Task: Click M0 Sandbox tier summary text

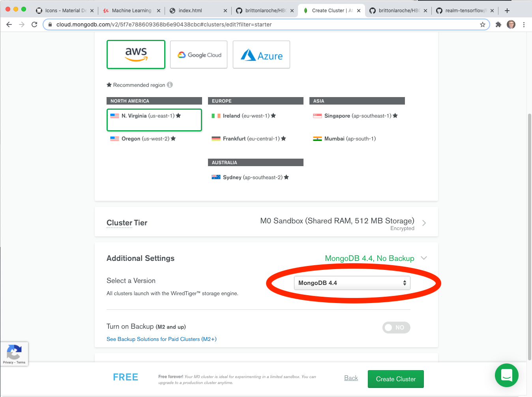Action: [337, 221]
